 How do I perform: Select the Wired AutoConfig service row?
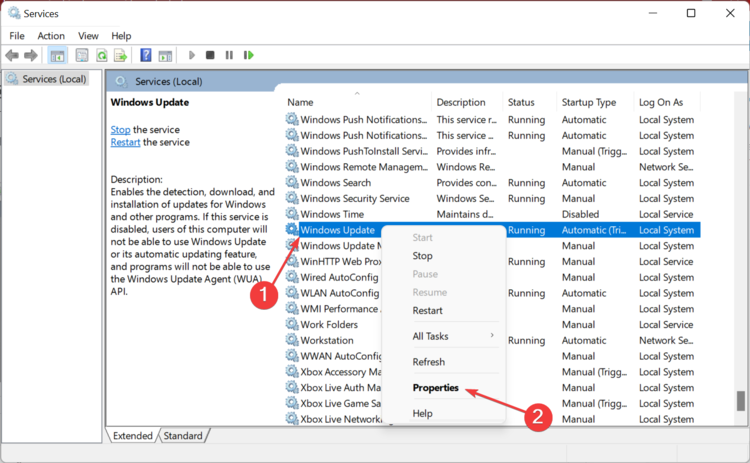point(493,277)
